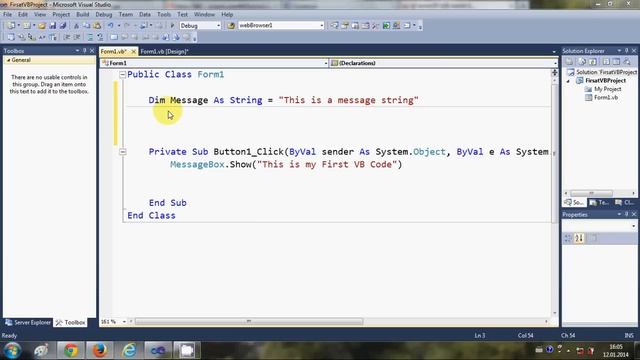Screen dimensions: 640x360
Task: Open the webBrowser1 find combo dropdown
Action: [x=322, y=26]
